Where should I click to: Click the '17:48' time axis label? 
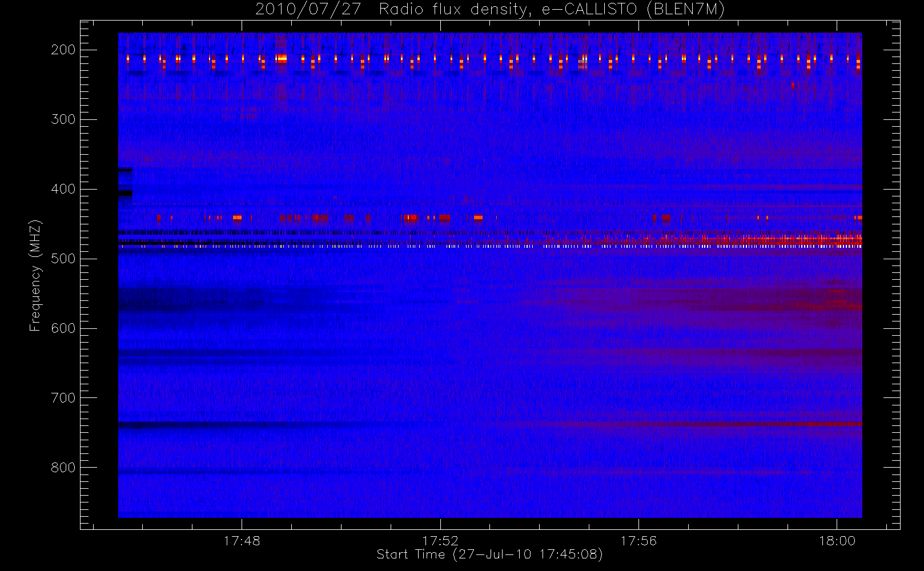(x=242, y=541)
